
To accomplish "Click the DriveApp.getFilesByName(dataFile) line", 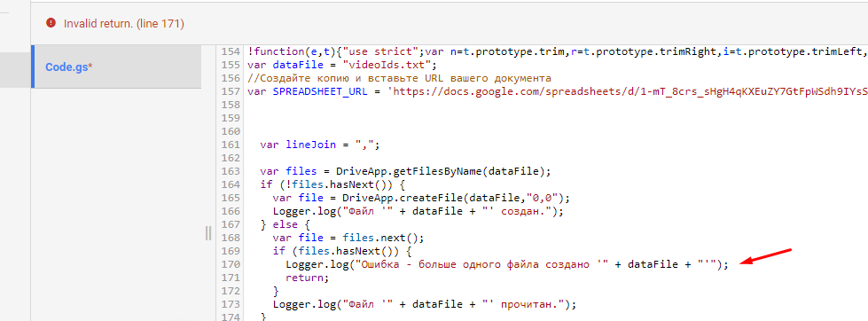I will coord(405,171).
